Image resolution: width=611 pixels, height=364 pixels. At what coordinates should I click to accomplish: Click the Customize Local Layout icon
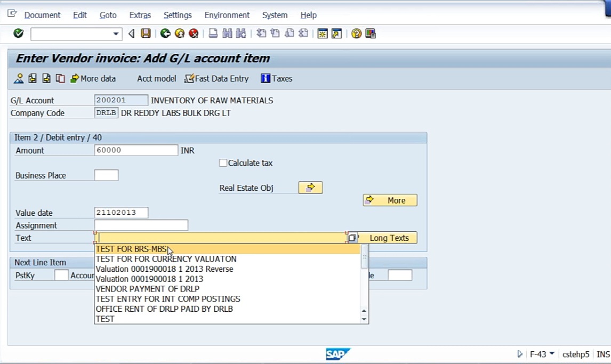(x=371, y=34)
